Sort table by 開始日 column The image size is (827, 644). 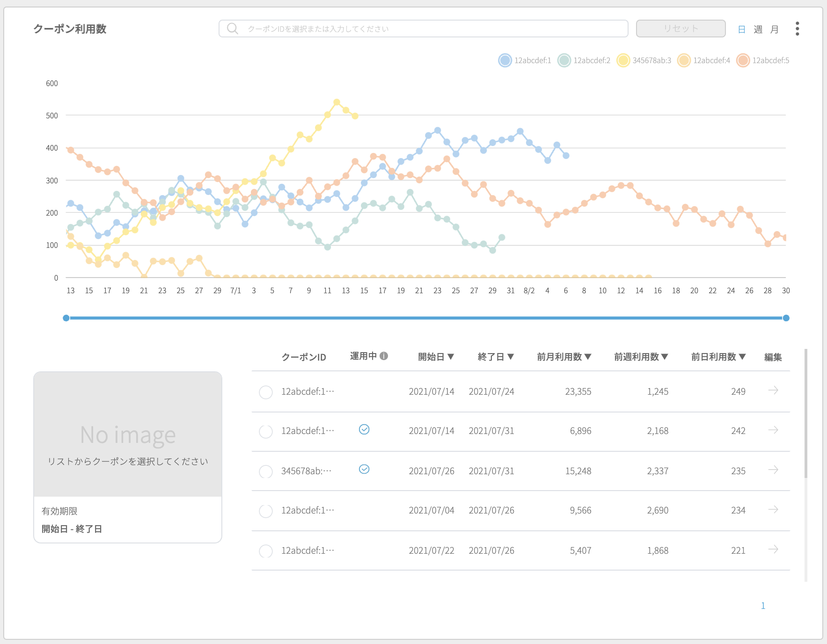436,357
